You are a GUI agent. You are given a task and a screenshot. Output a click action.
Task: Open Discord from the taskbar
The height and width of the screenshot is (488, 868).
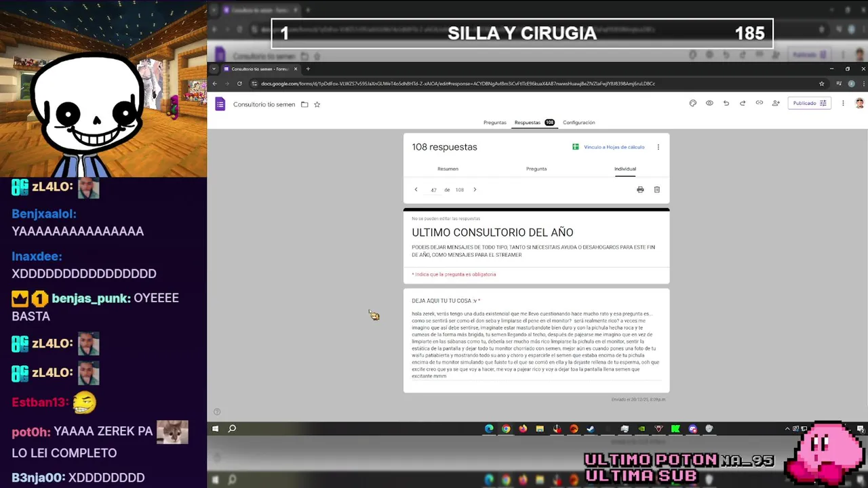pos(692,428)
